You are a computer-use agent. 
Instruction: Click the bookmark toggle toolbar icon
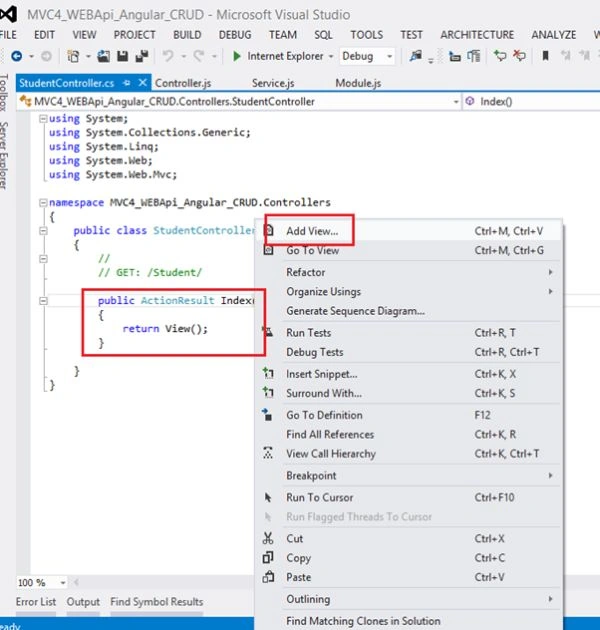click(545, 56)
